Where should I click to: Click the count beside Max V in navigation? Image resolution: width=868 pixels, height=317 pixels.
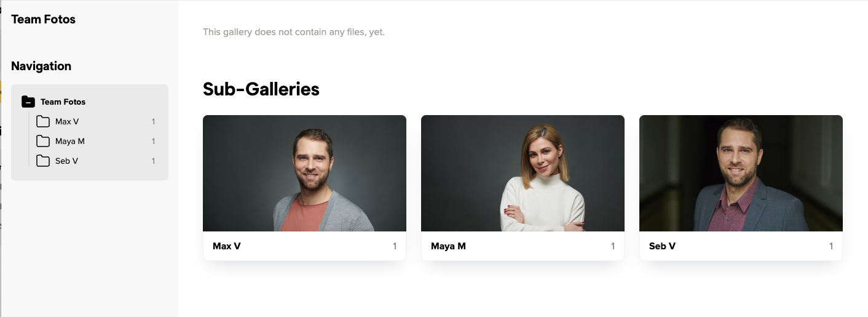click(154, 121)
